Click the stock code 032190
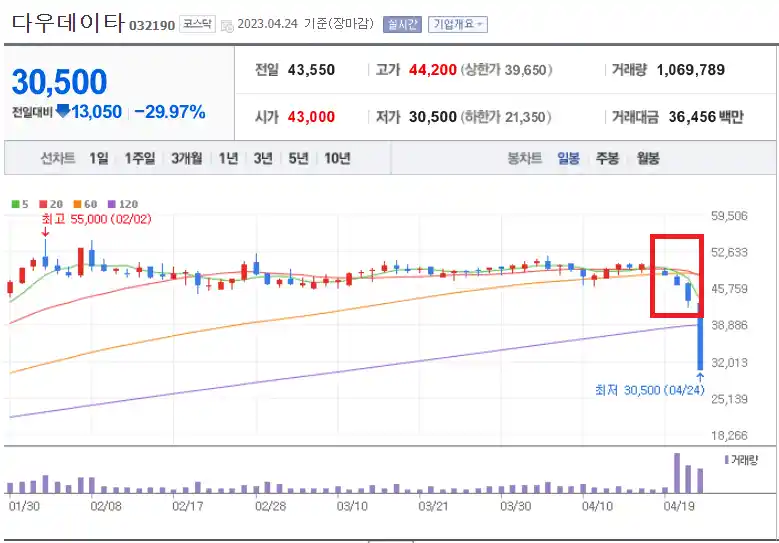This screenshot has height=543, width=779. click(152, 25)
